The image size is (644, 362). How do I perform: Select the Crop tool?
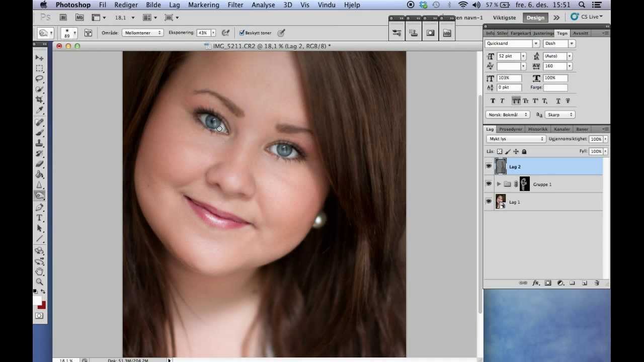coord(39,100)
